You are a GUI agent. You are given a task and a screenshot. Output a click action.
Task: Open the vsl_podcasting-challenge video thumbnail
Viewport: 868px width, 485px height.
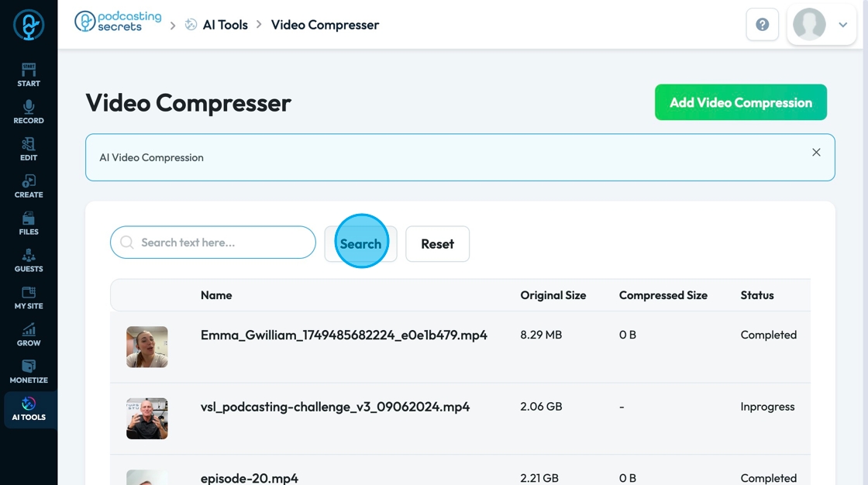coord(146,418)
